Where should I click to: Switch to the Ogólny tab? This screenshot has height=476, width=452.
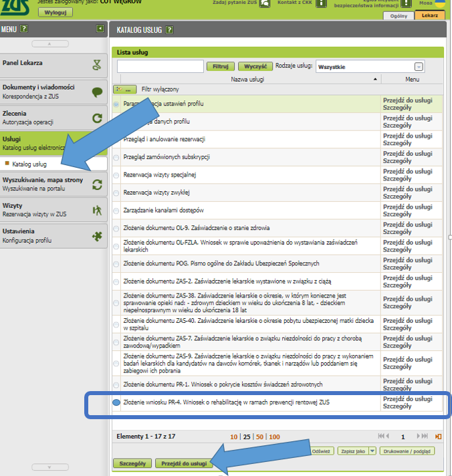pos(399,15)
